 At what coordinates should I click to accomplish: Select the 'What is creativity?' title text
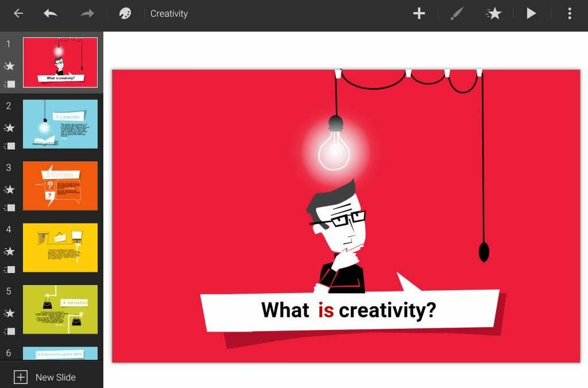348,310
